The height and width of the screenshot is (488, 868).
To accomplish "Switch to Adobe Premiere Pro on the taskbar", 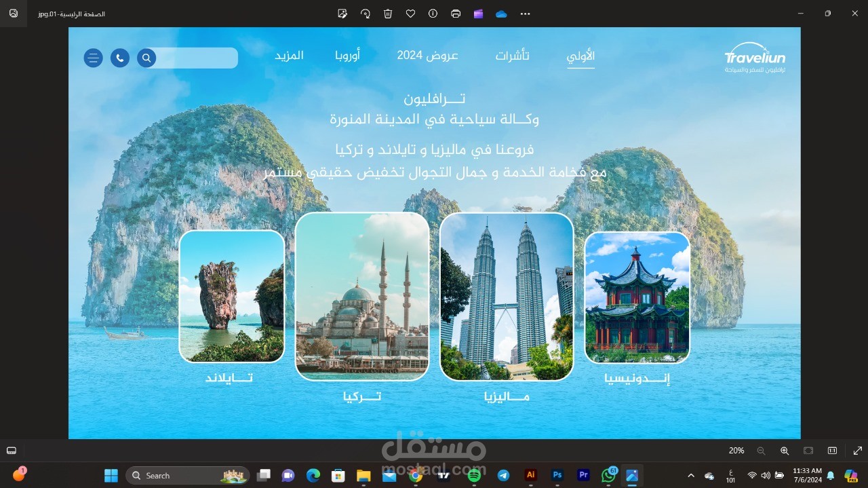I will click(x=583, y=475).
